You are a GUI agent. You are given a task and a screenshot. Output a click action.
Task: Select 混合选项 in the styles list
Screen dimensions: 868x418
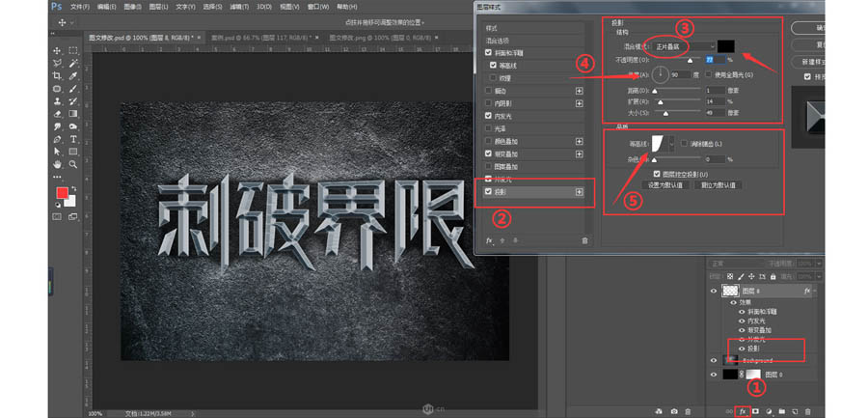tap(534, 41)
